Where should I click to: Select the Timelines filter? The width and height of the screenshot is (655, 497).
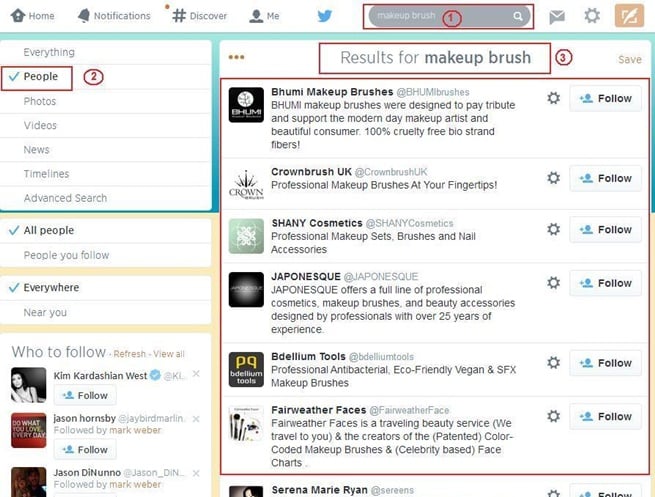click(106, 174)
